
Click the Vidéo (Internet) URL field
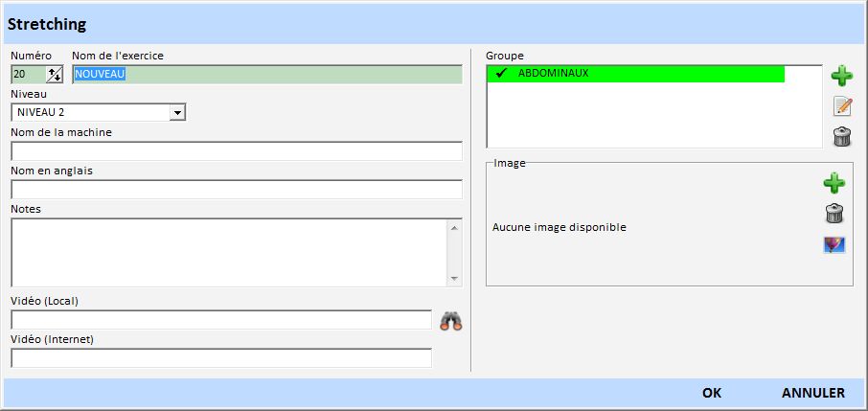(x=221, y=358)
